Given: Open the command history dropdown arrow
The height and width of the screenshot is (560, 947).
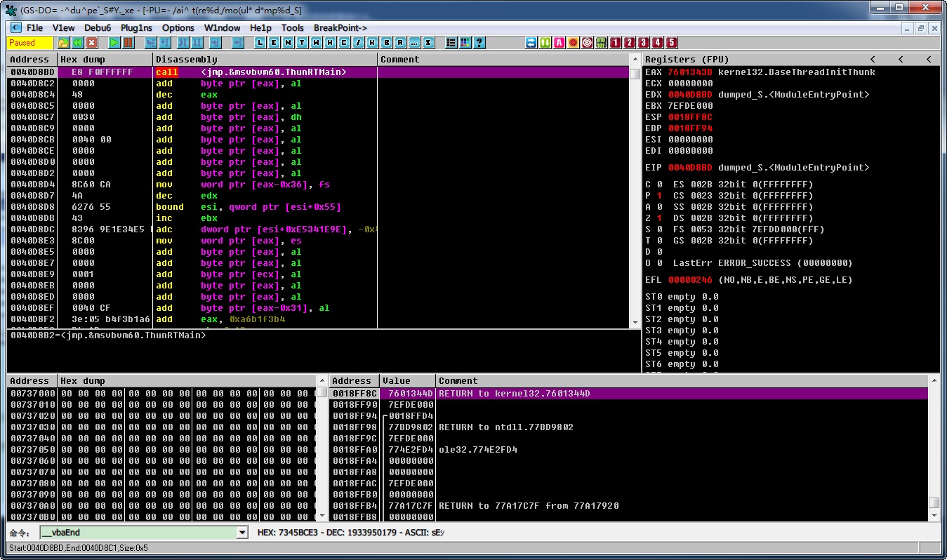Looking at the screenshot, I should point(243,533).
